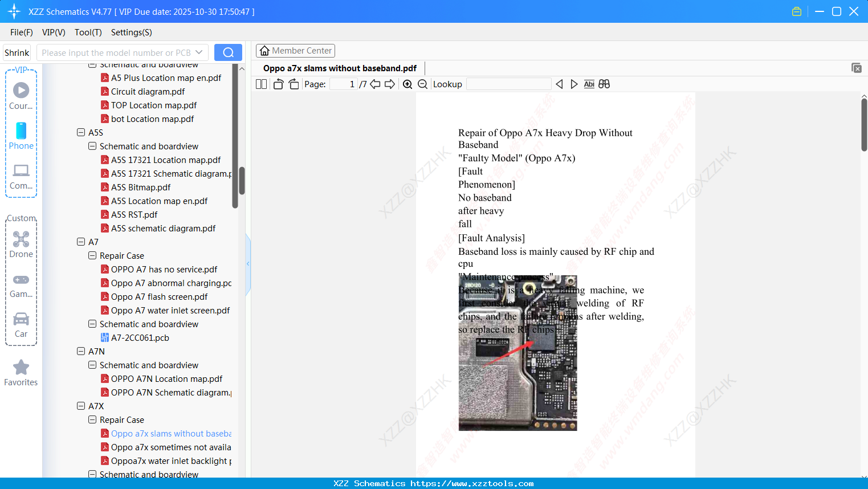Click the PDF viewer vertical scrollbar thumb
Image resolution: width=868 pixels, height=489 pixels.
click(864, 125)
